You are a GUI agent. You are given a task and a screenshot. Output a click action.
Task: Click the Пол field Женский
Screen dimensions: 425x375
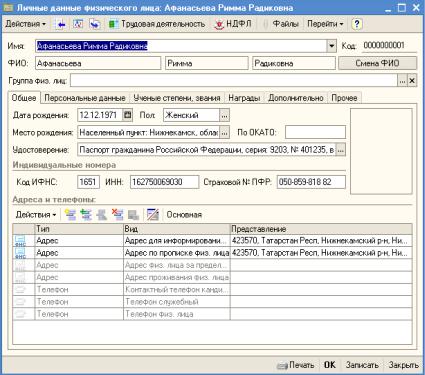(192, 115)
